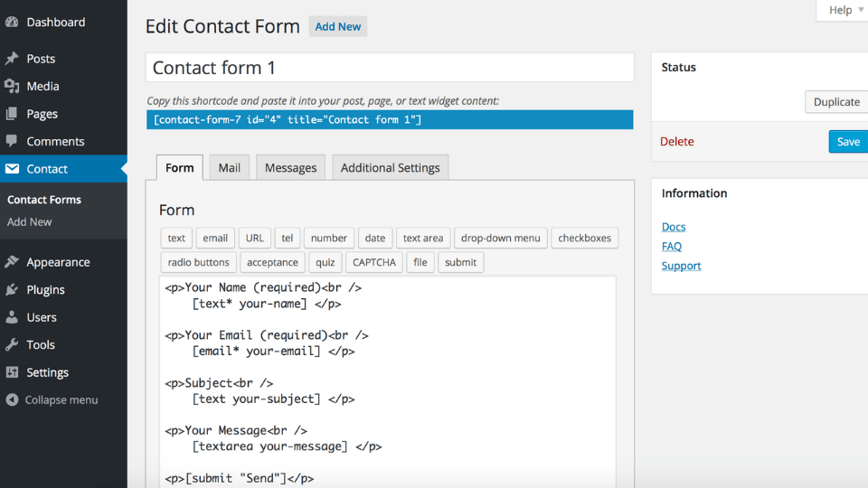Click the red Delete link
Image resolution: width=868 pixels, height=488 pixels.
click(677, 142)
